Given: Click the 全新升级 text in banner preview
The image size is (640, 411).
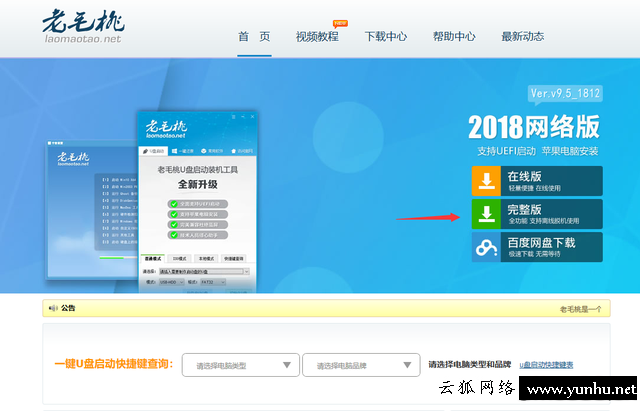Looking at the screenshot, I should [198, 184].
